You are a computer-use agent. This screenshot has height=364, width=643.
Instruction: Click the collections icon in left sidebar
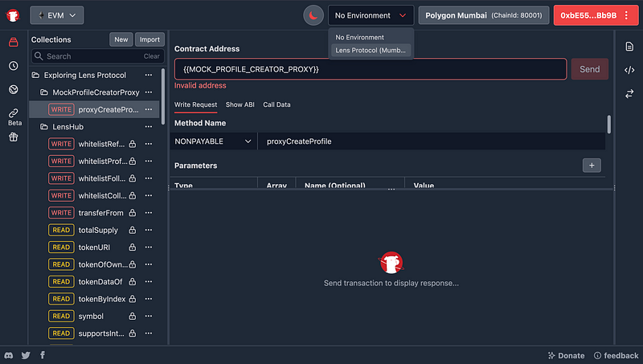[13, 42]
